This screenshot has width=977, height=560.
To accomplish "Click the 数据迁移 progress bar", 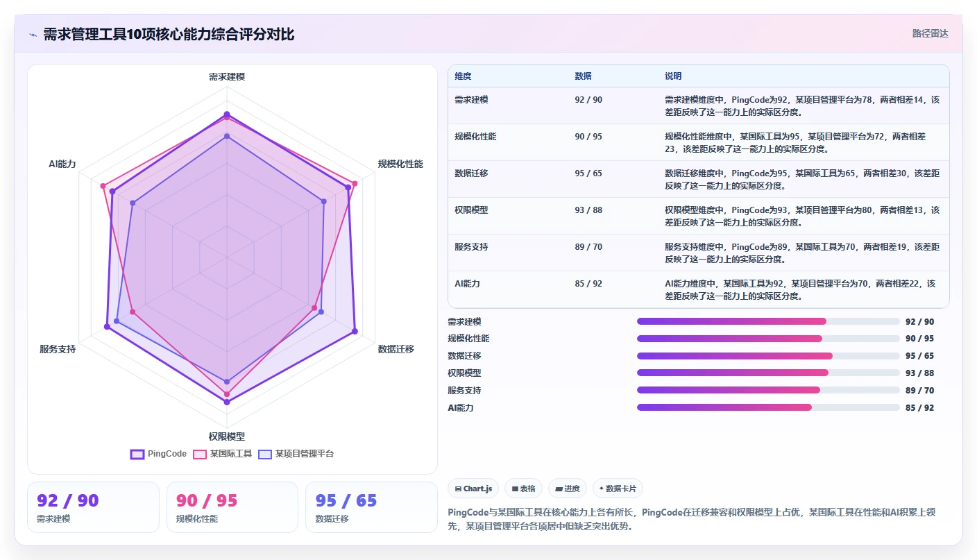I will [x=768, y=356].
